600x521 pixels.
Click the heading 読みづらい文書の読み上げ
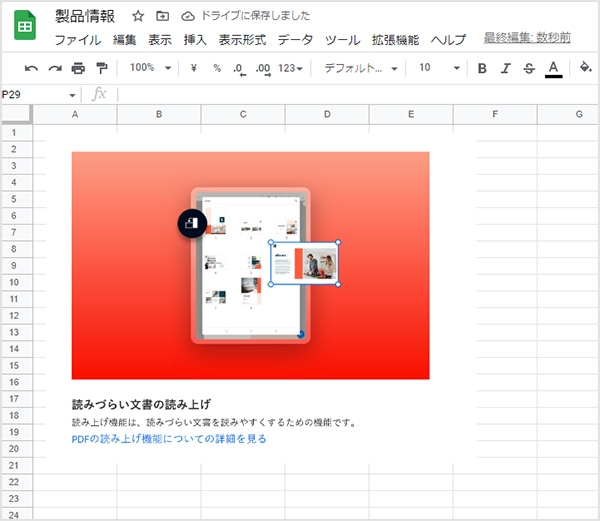(141, 404)
